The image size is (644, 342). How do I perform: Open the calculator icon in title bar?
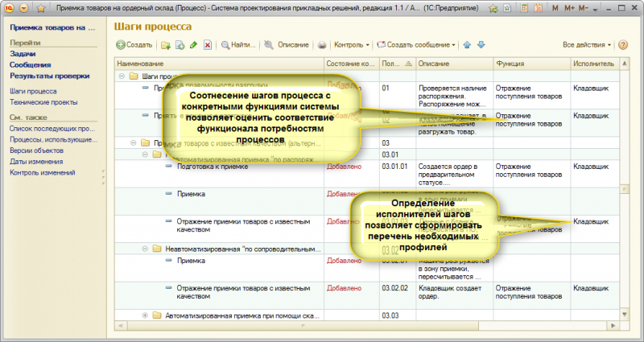tap(524, 8)
